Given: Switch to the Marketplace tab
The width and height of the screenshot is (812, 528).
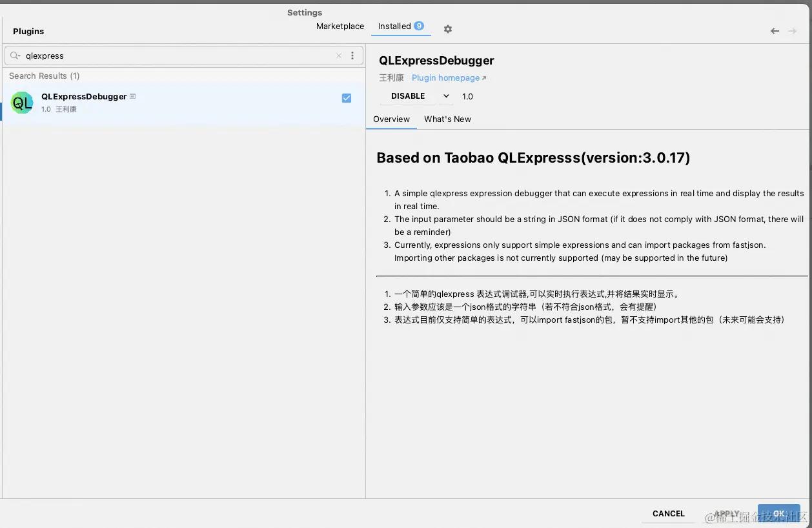Looking at the screenshot, I should [x=340, y=26].
